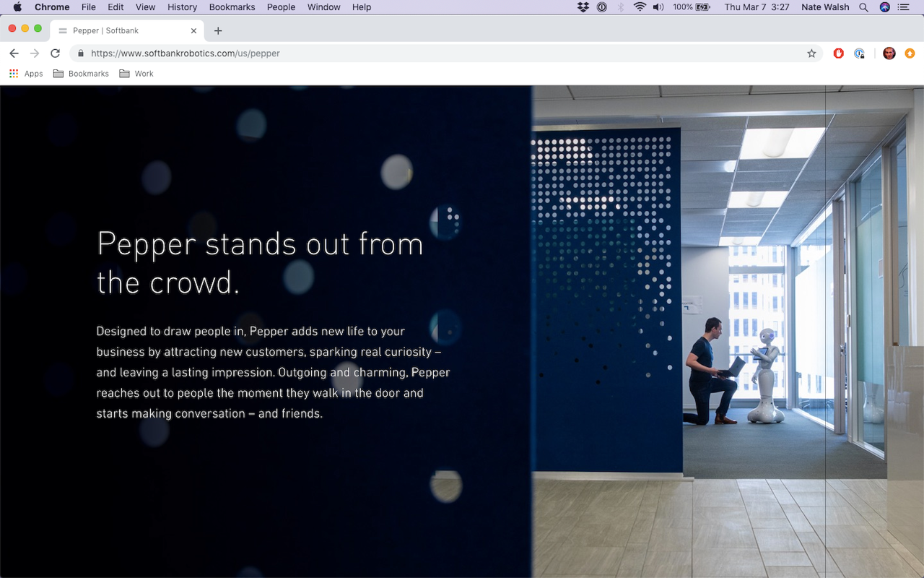
Task: Open the Chrome profile avatar
Action: coord(889,53)
